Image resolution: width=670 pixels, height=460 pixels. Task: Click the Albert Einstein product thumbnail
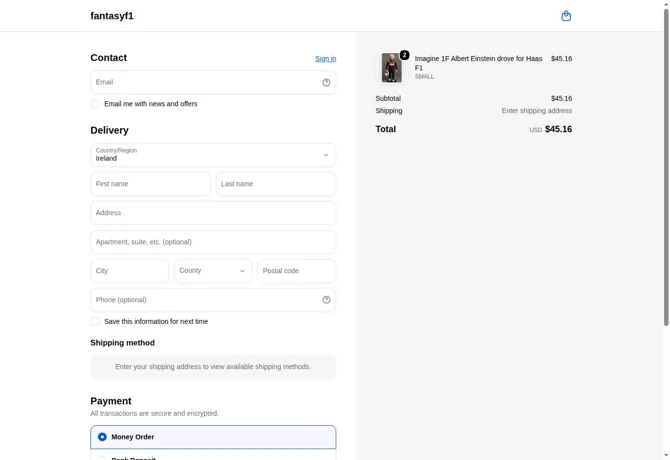coord(391,67)
